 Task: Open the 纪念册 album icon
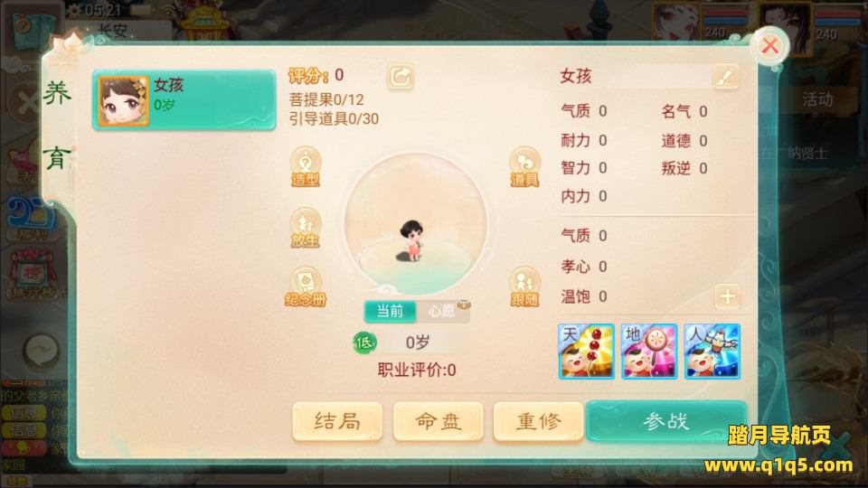tap(305, 287)
